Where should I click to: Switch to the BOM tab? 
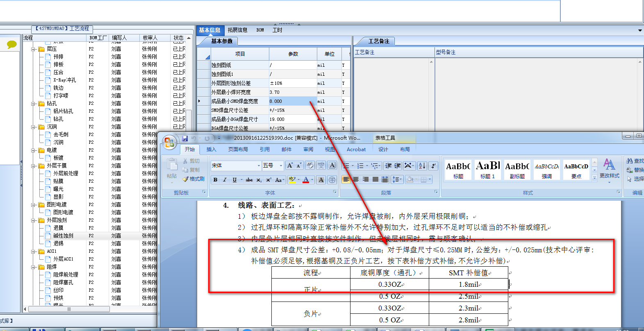[260, 30]
